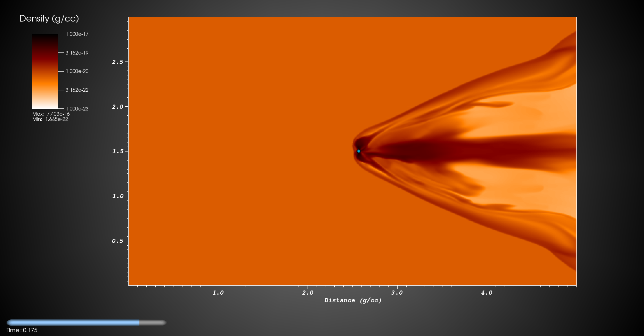The height and width of the screenshot is (336, 644).
Task: Click the 3.162e-22 legend label
Action: coord(77,90)
